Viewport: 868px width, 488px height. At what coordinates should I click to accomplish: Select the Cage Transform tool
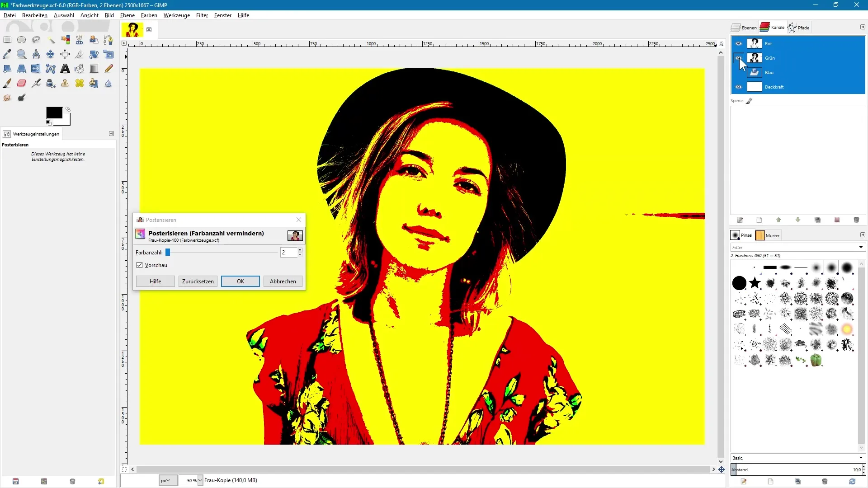[x=51, y=69]
